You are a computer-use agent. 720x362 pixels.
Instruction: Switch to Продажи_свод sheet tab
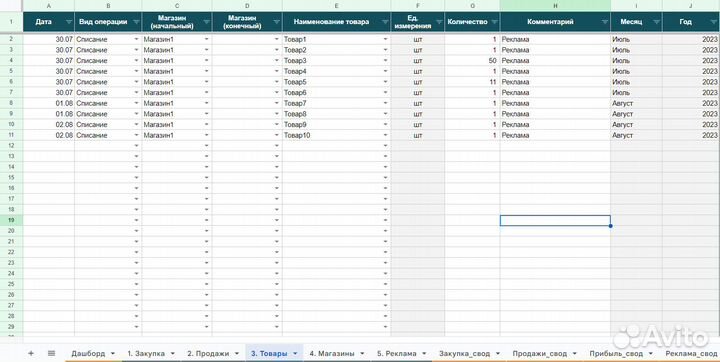[540, 353]
